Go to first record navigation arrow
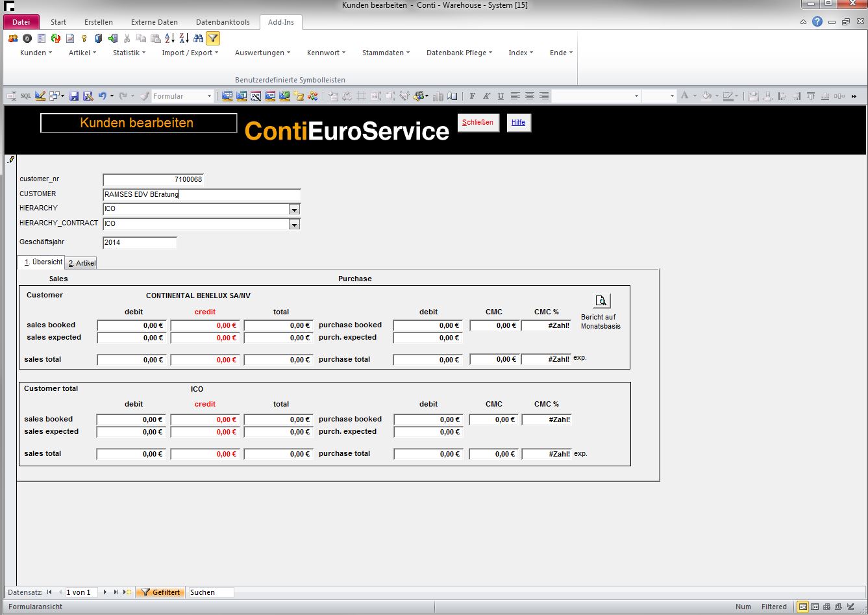The height and width of the screenshot is (615, 868). coord(49,592)
